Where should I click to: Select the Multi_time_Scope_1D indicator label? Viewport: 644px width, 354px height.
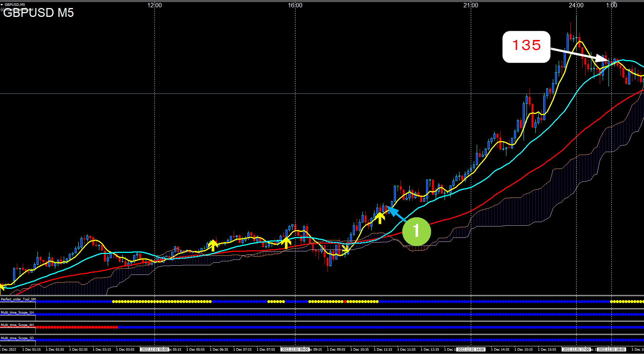(x=17, y=338)
